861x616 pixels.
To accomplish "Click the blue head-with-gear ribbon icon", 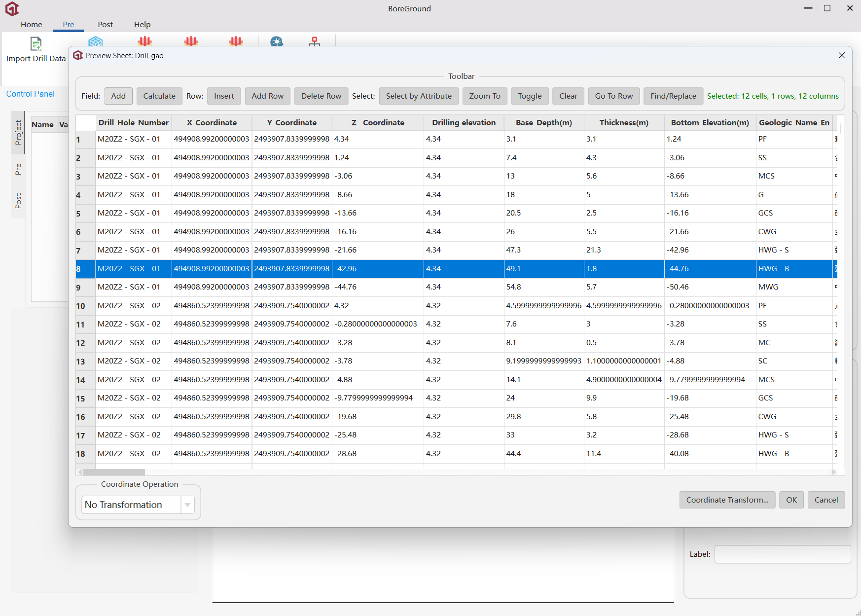I will pos(277,41).
